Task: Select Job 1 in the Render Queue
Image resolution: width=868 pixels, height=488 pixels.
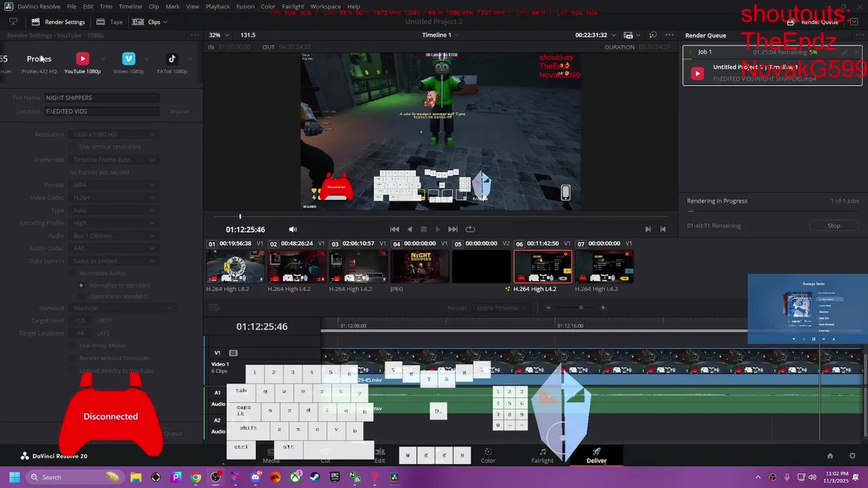Action: pos(772,66)
